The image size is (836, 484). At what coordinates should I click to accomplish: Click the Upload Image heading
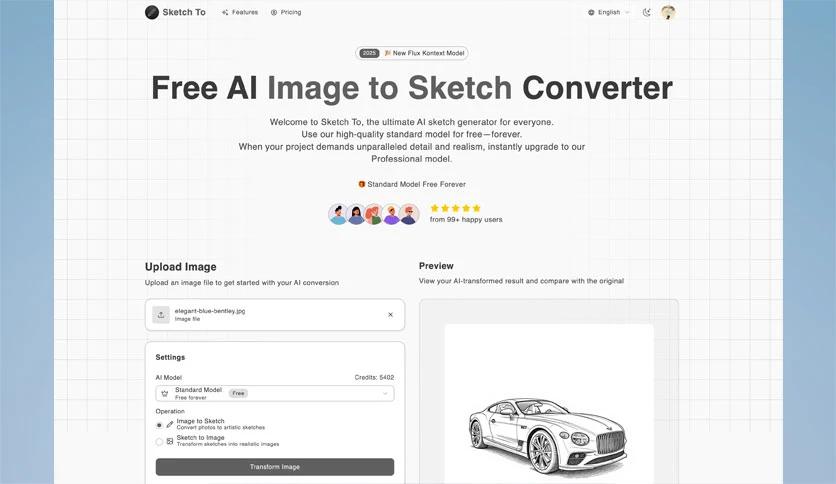(181, 267)
